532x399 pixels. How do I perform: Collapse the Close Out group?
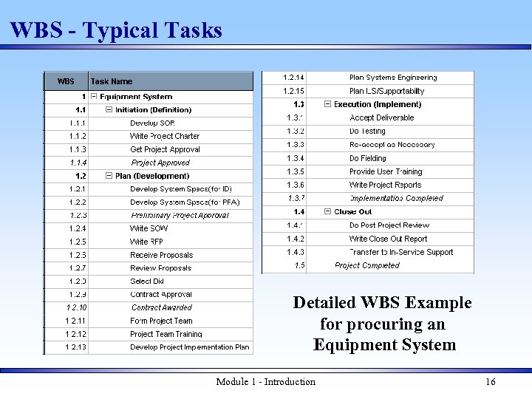click(x=327, y=211)
